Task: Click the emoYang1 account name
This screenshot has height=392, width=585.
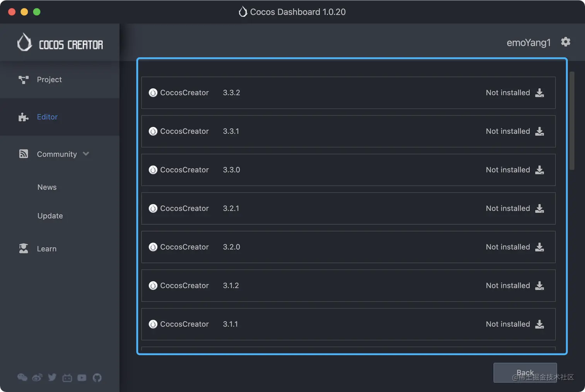Action: point(528,43)
